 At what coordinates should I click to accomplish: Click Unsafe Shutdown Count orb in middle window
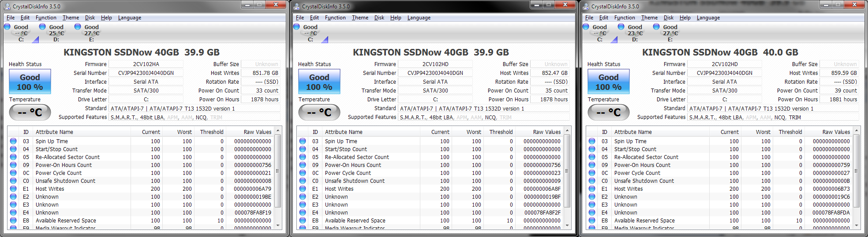pos(303,181)
